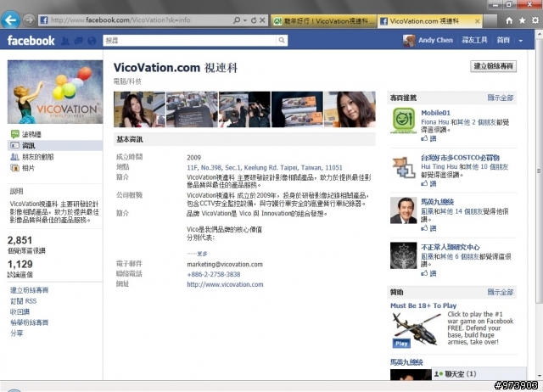Click 顯示全部 beside 贊助
Viewport: 543px width, 392px height.
click(x=501, y=292)
